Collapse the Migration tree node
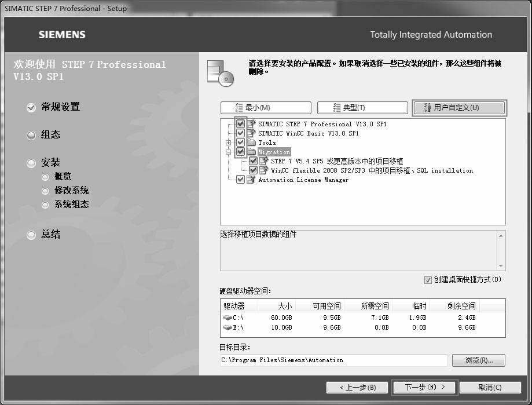The width and height of the screenshot is (532, 405). 228,152
